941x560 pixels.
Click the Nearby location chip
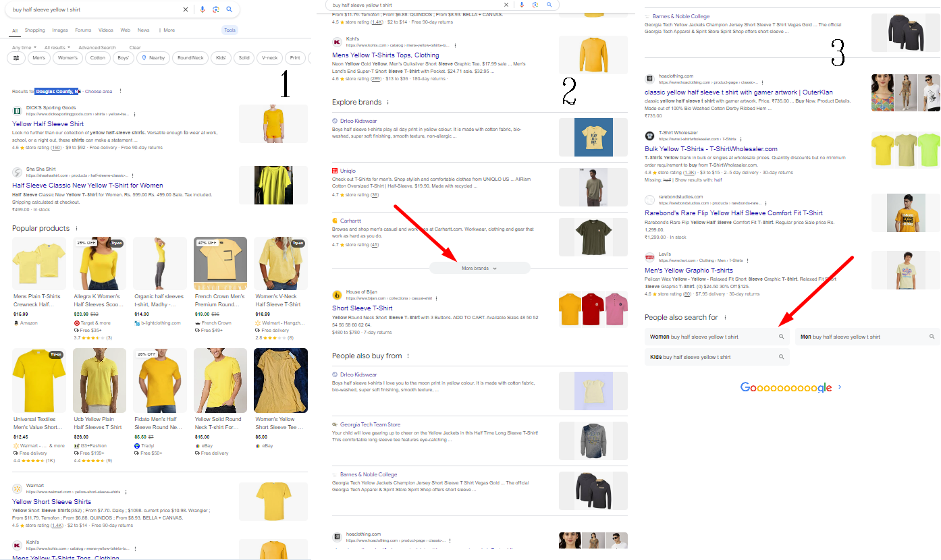153,58
